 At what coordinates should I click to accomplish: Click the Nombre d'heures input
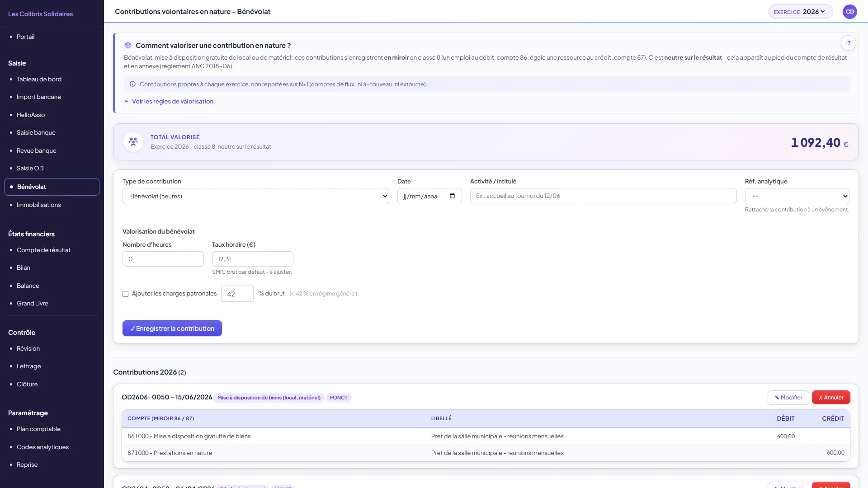(x=163, y=259)
